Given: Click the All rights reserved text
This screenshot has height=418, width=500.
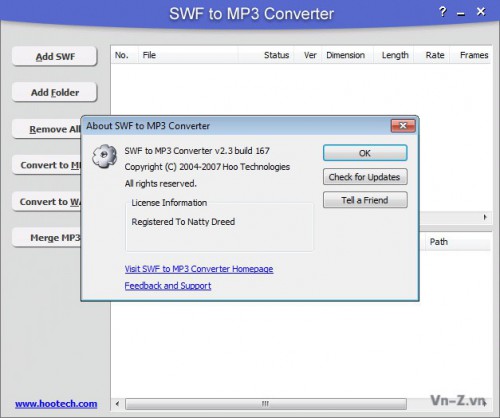Looking at the screenshot, I should [161, 183].
